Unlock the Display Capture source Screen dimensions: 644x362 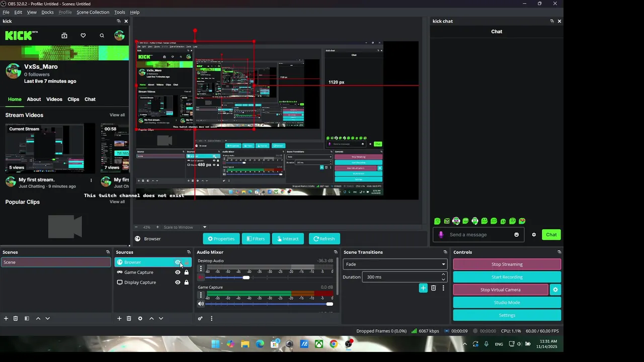pos(187,283)
